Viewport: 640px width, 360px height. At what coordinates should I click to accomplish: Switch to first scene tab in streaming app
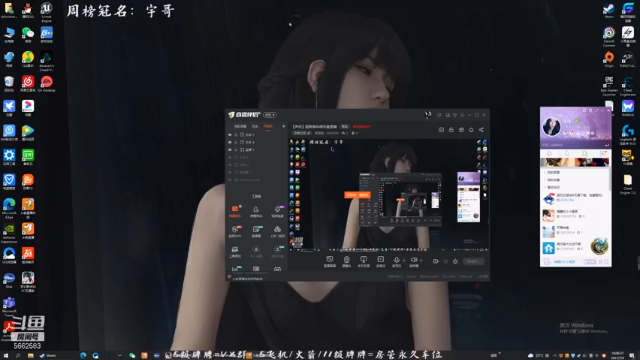pyautogui.click(x=240, y=127)
